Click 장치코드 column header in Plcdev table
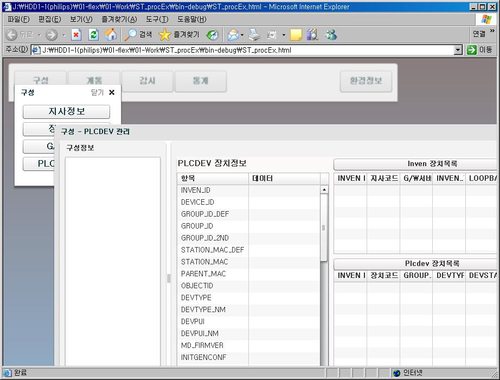Screen dimensions: 500x380 tap(383, 275)
